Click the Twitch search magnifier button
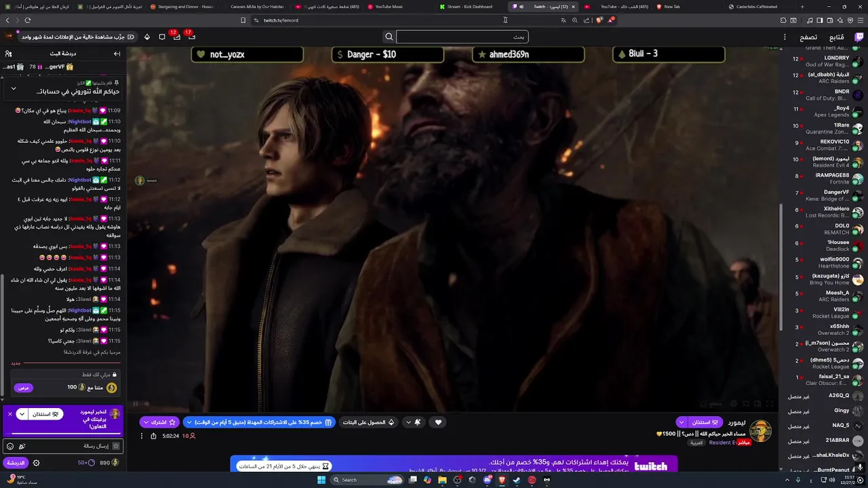868x488 pixels. pyautogui.click(x=389, y=37)
